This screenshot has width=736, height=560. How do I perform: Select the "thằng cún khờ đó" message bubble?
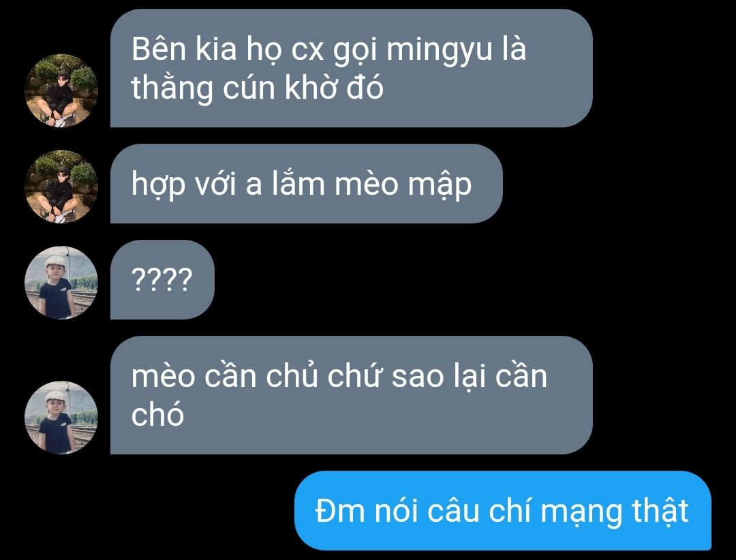coord(351,68)
